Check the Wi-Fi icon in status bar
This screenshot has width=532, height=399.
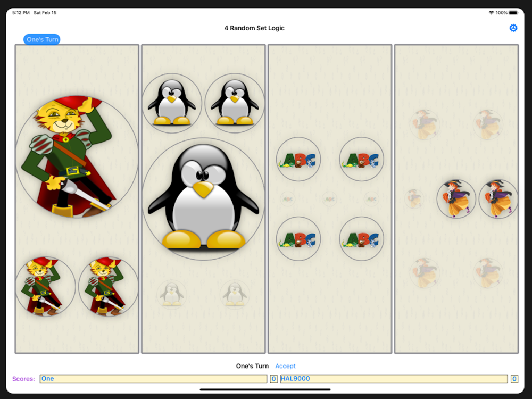pos(491,13)
